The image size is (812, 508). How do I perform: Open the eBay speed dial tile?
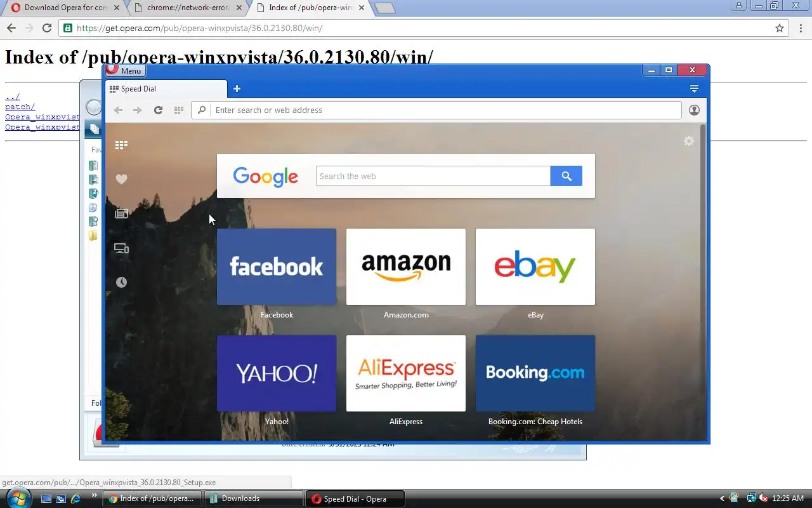click(535, 267)
